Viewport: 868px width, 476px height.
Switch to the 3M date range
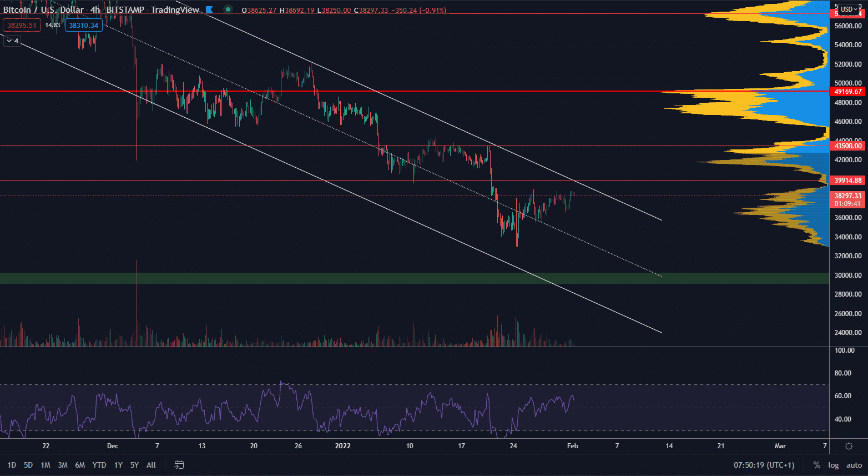(63, 465)
